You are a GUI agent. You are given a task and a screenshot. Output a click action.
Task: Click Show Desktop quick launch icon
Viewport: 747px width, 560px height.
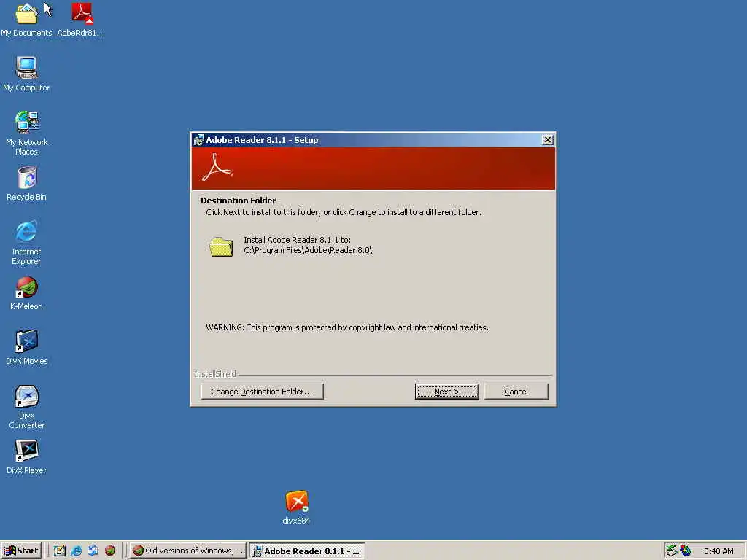pos(60,551)
